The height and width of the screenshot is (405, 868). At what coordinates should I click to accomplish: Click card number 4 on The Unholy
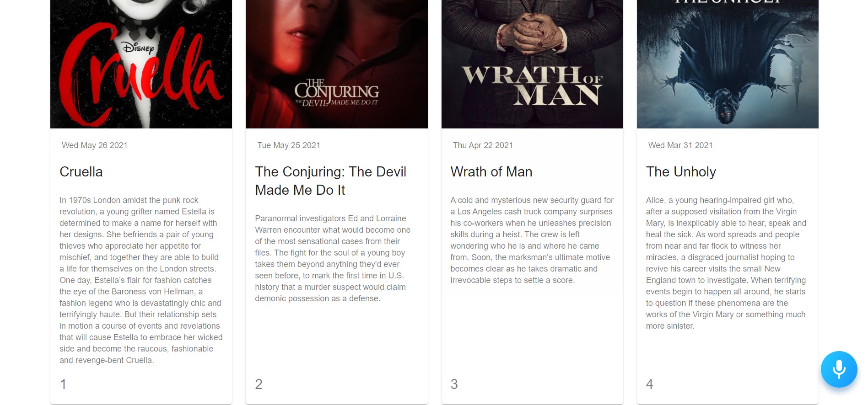tap(649, 384)
